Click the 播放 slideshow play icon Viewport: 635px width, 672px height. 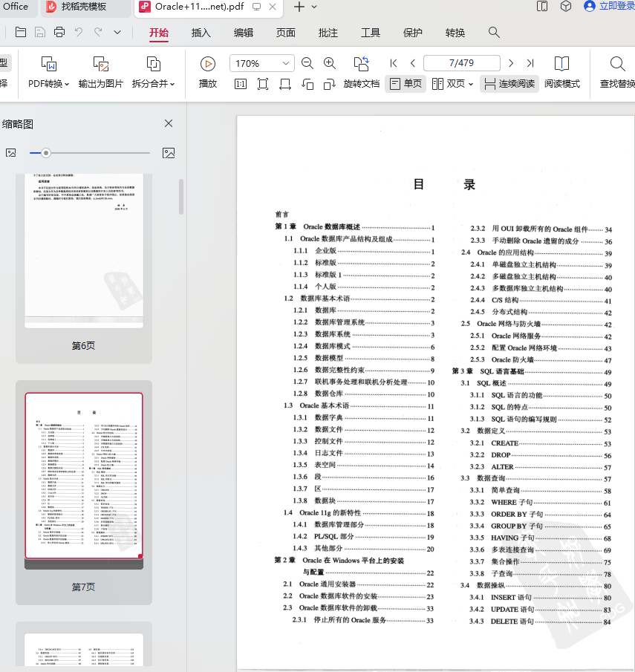[x=208, y=65]
